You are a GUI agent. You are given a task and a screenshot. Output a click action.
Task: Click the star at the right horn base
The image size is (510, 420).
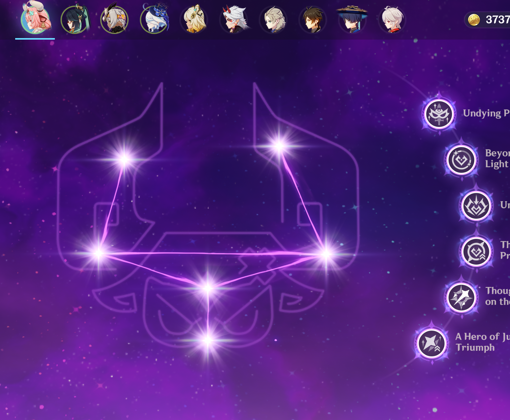(279, 145)
